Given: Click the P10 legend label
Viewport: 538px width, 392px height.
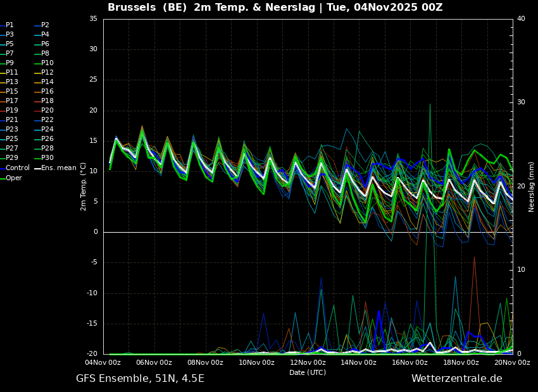Looking at the screenshot, I should pyautogui.click(x=47, y=63).
